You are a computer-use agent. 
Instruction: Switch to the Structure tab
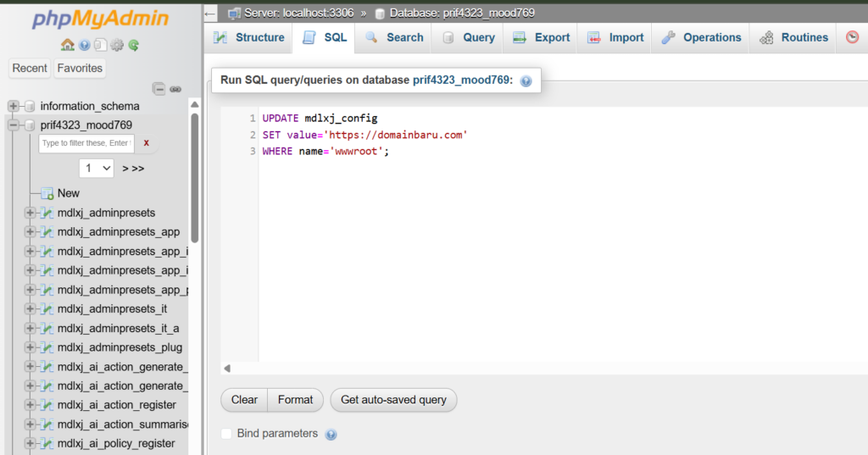click(249, 37)
